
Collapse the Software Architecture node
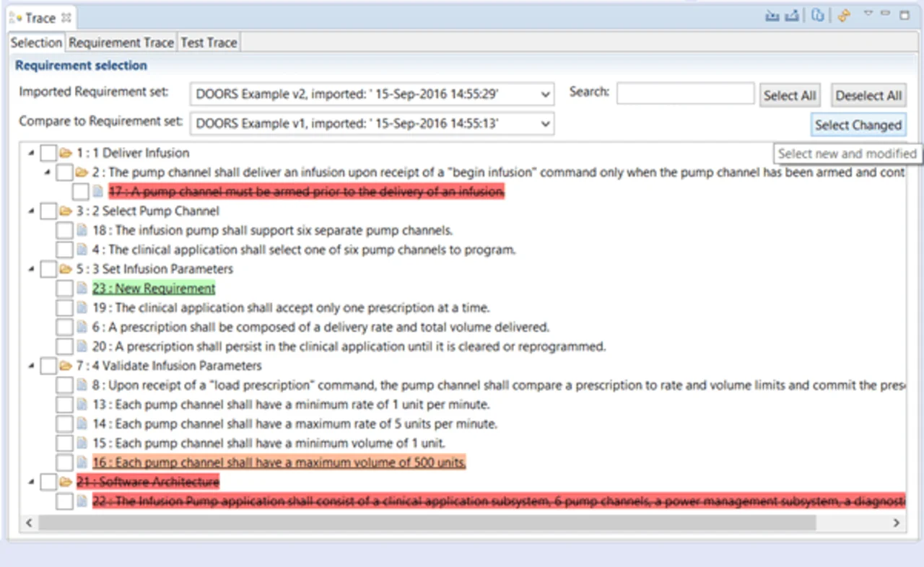(x=31, y=482)
